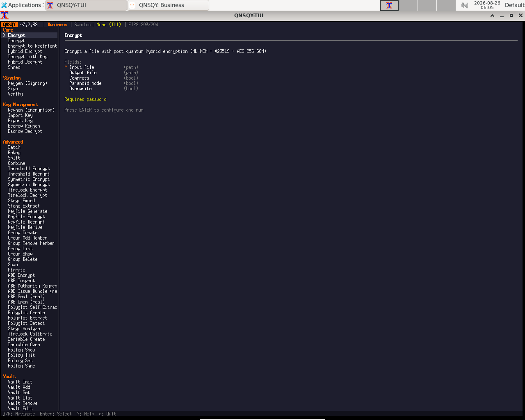Select Keygen (Signing)
525x420 pixels.
tap(27, 83)
